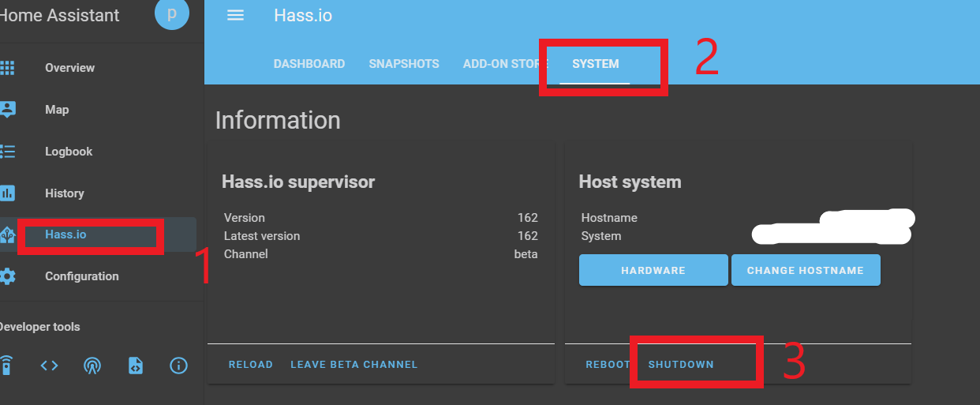Open the States code brackets tool

coord(49,366)
